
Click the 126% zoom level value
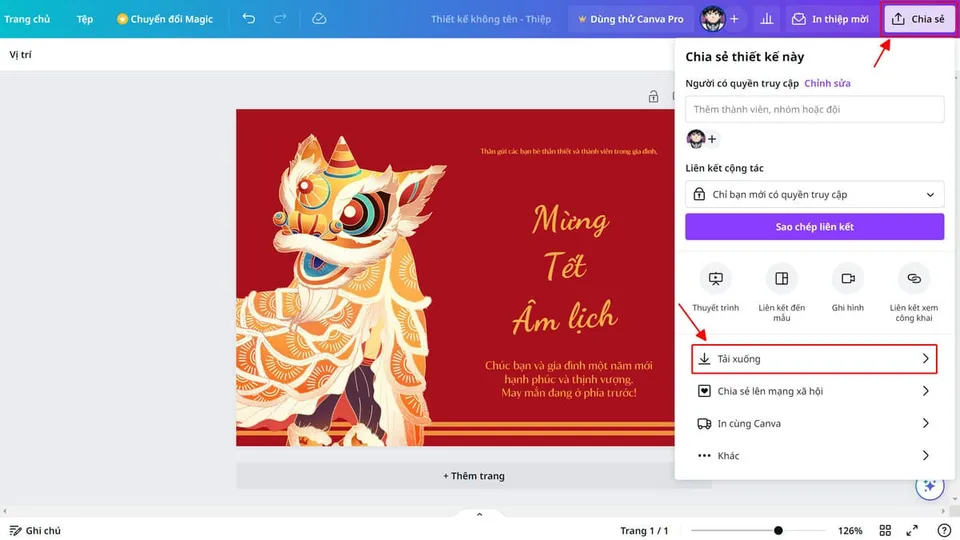point(850,530)
